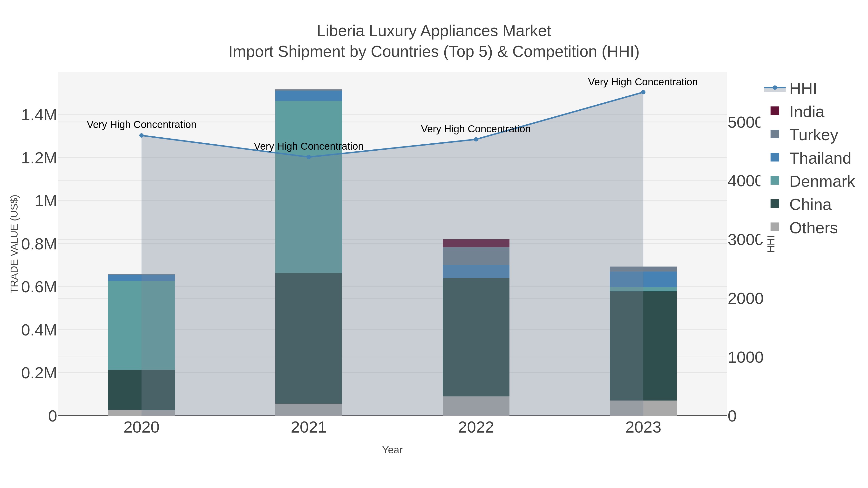Click the Thailand segment of the 2022 bar

pos(476,271)
